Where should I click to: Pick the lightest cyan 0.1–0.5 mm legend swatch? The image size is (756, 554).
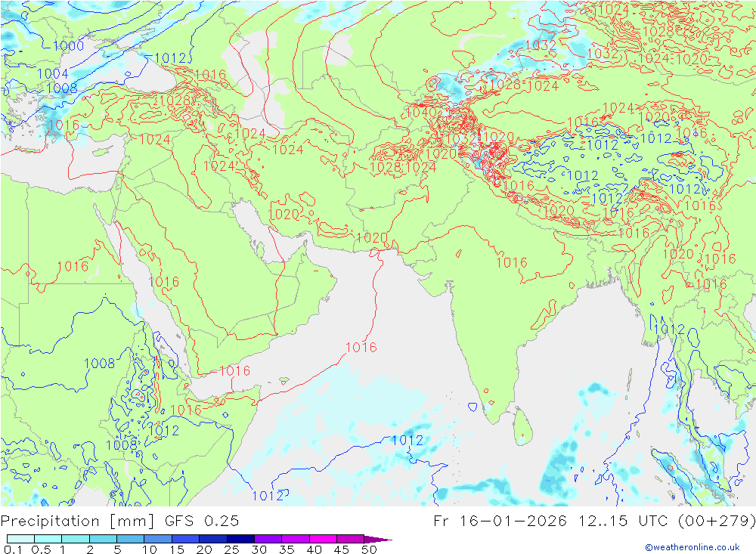(x=20, y=539)
